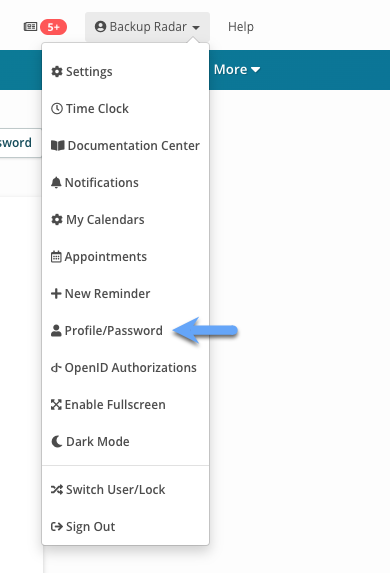Click the bell icon beside Notifications
This screenshot has width=390, height=573.
56,182
